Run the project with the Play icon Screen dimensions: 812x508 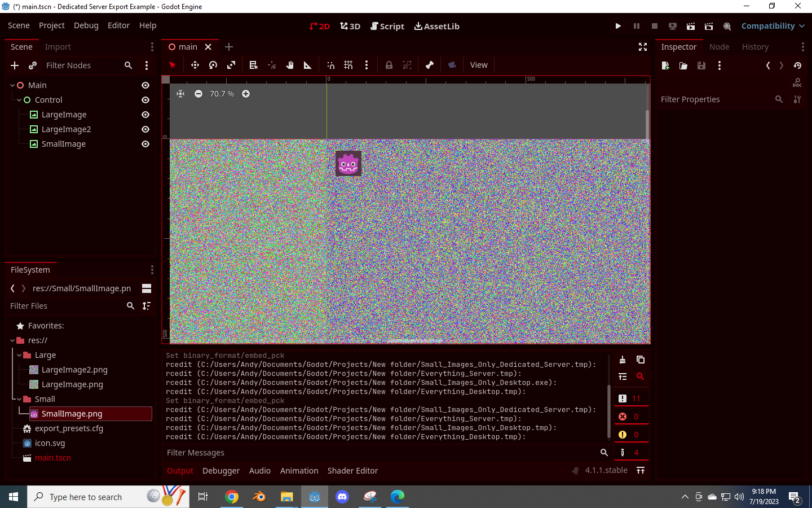coord(618,26)
